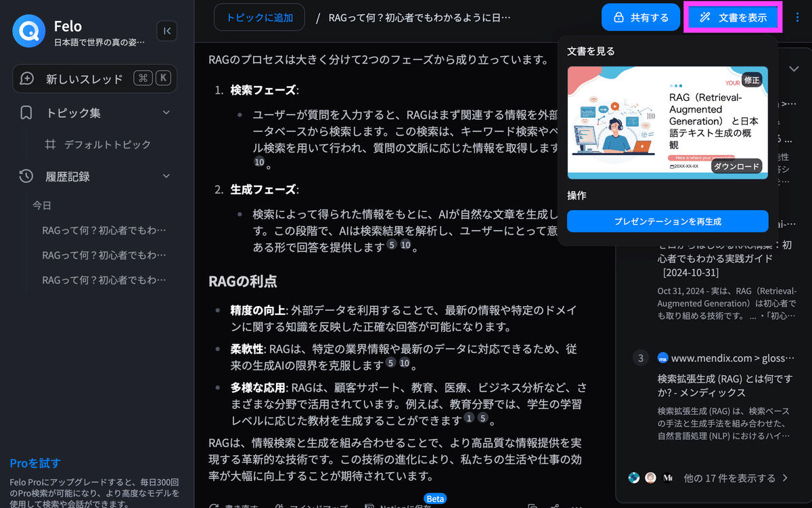
Task: Open the Proを試す upgrade link
Action: click(35, 463)
